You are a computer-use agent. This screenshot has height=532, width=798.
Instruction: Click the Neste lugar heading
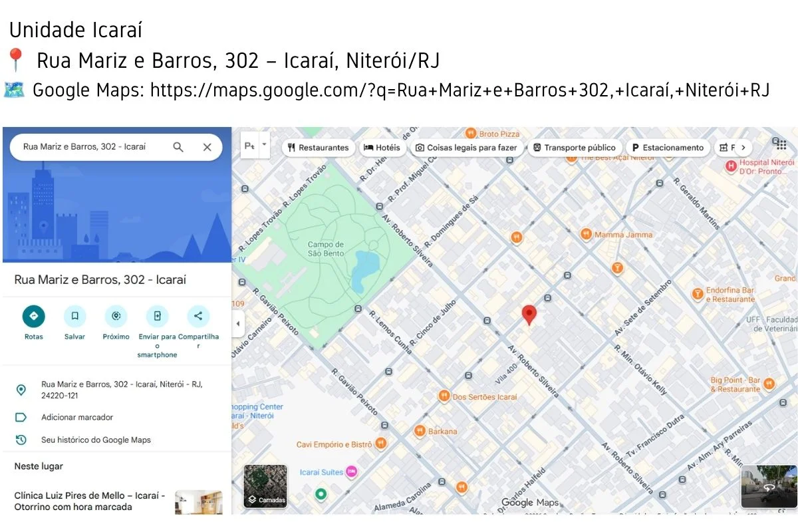coord(39,466)
